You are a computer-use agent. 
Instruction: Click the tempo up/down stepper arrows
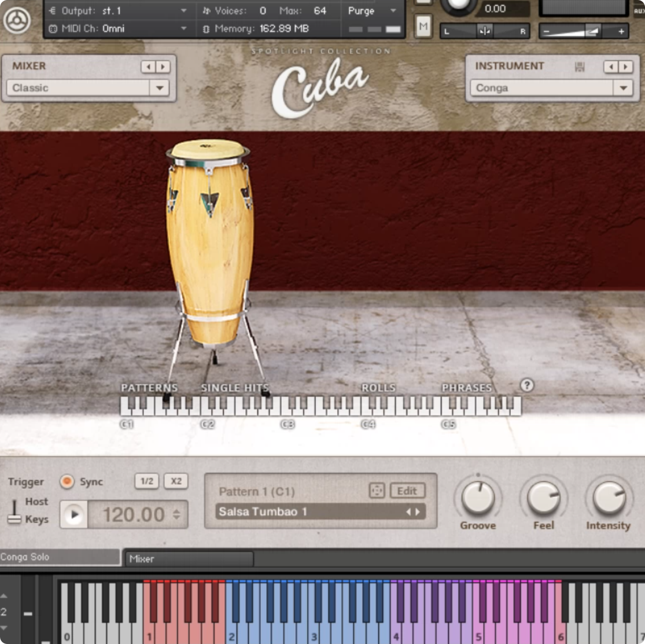pos(176,514)
